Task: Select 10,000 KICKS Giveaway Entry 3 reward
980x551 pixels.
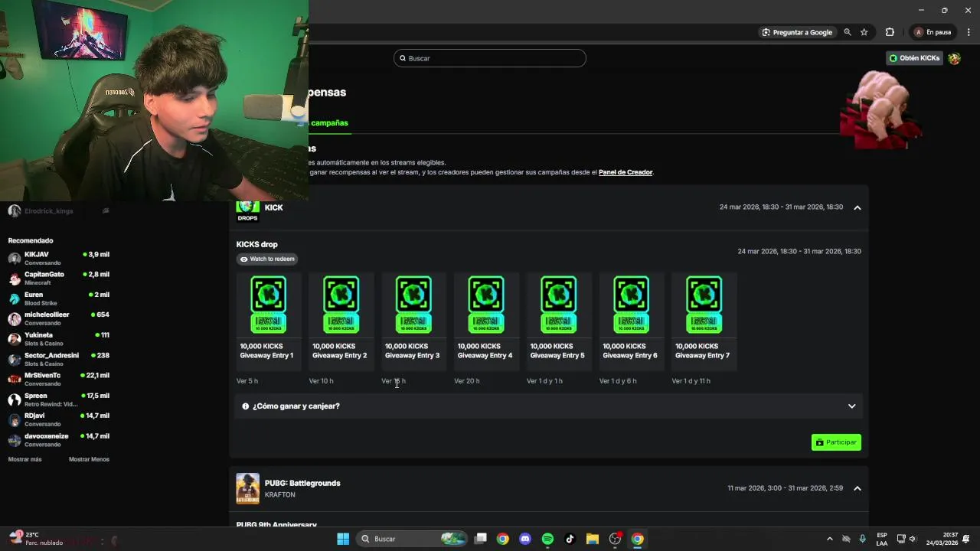Action: tap(413, 321)
